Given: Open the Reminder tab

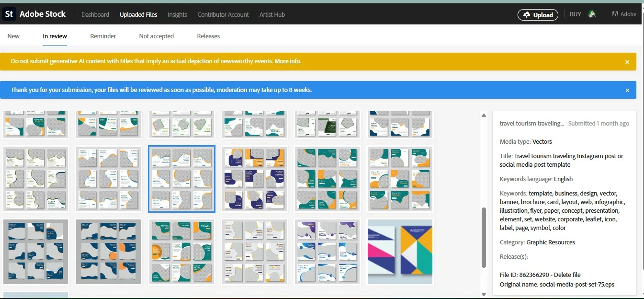Looking at the screenshot, I should tap(103, 36).
